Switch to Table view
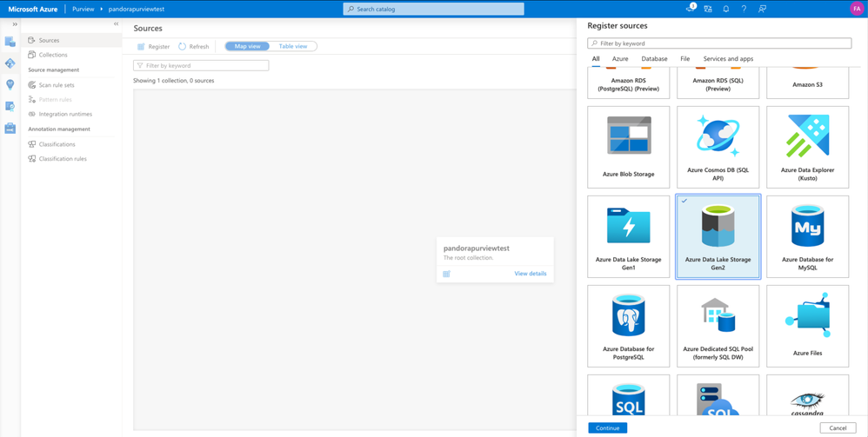The width and height of the screenshot is (868, 437). (x=293, y=46)
